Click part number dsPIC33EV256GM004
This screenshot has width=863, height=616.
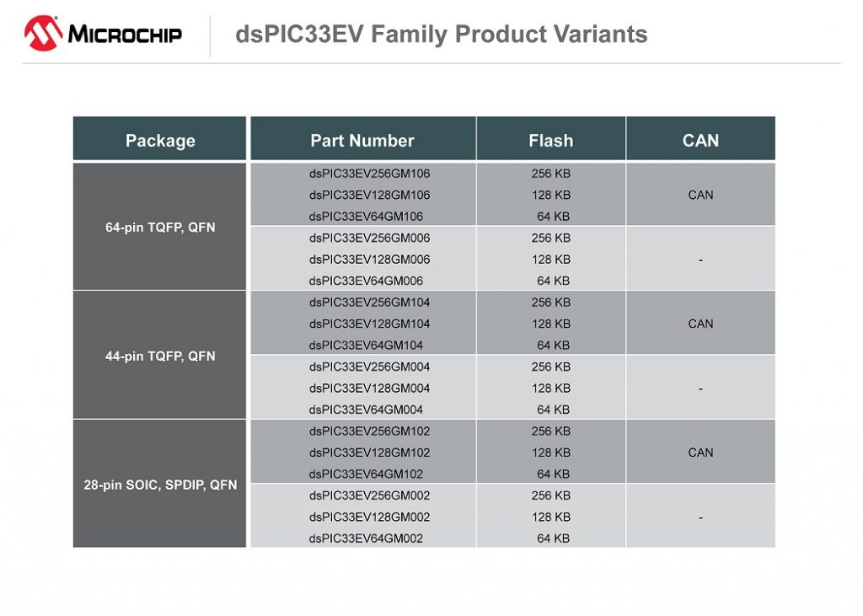coord(369,367)
